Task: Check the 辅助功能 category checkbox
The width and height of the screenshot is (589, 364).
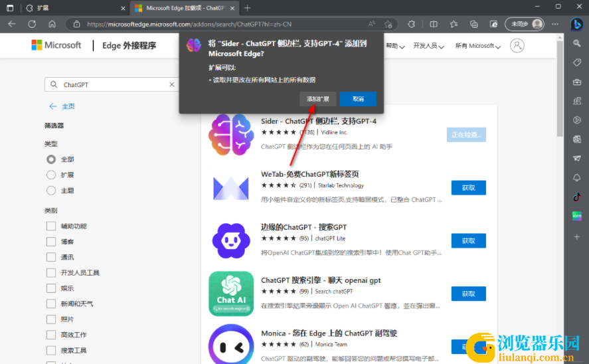Action: 51,226
